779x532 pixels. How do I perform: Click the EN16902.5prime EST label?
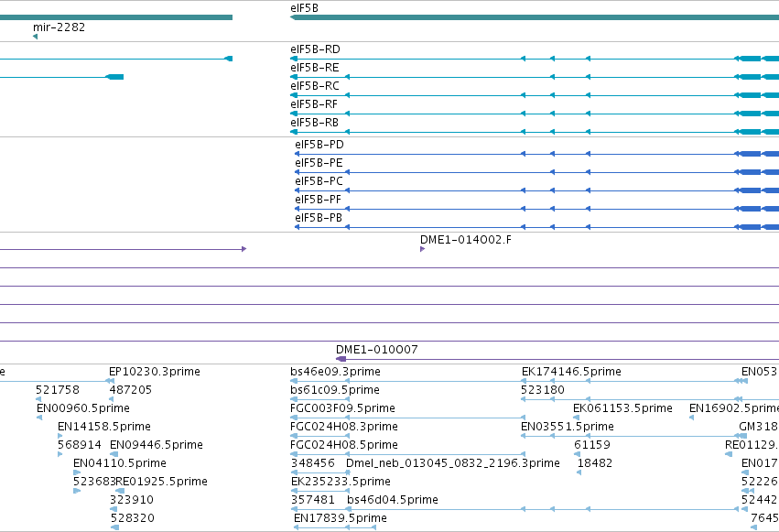734,408
